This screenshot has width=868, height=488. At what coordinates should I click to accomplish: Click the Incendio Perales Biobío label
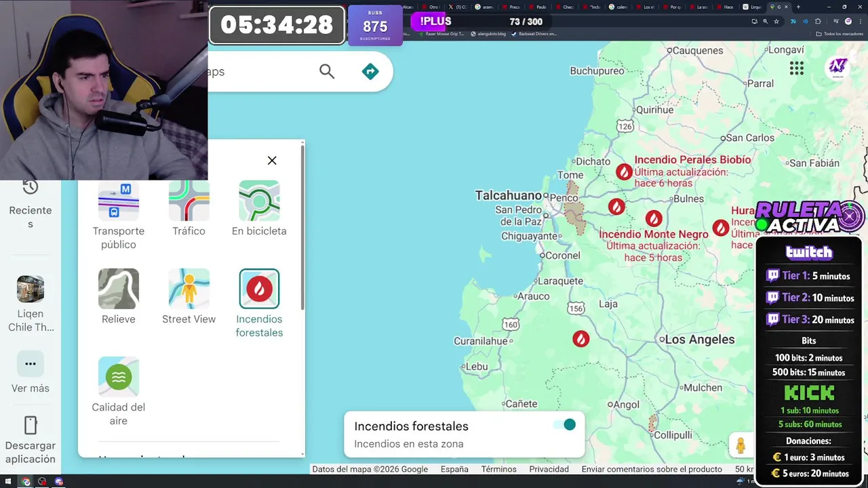[692, 159]
